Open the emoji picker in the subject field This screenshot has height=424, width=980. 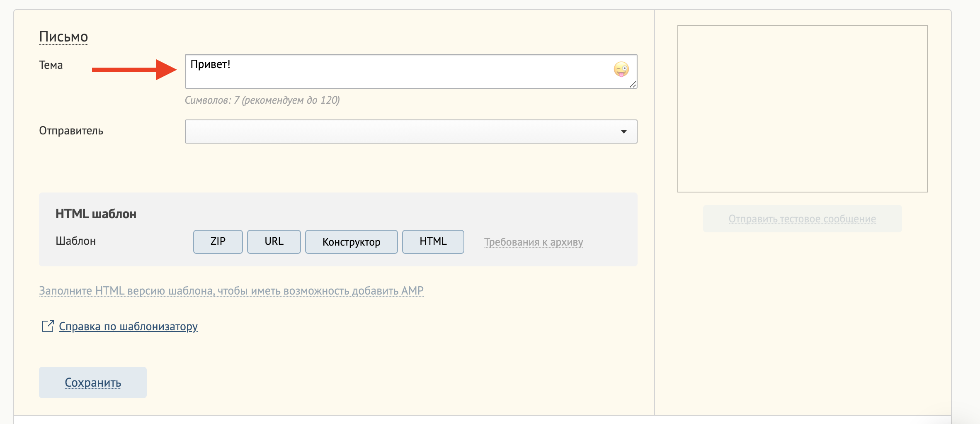[621, 69]
